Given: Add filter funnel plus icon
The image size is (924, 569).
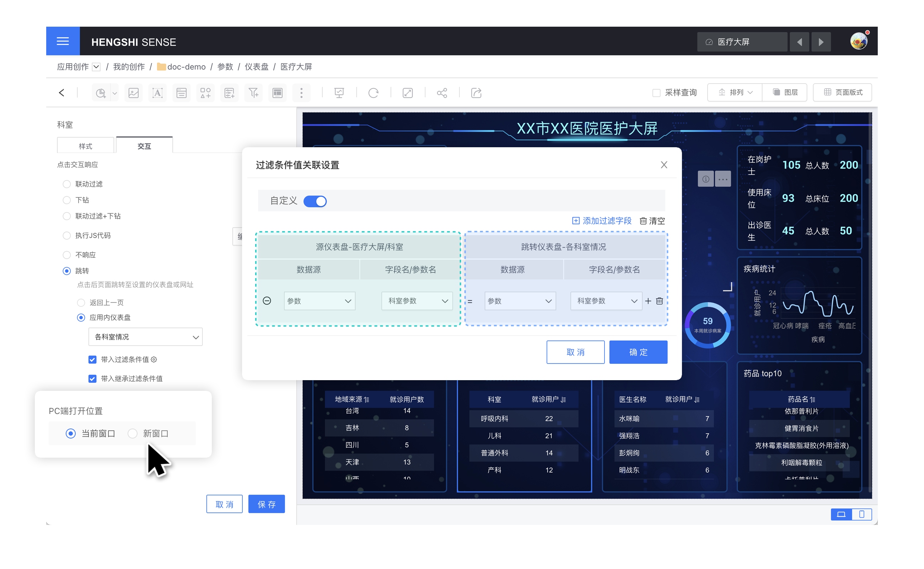Looking at the screenshot, I should [253, 92].
